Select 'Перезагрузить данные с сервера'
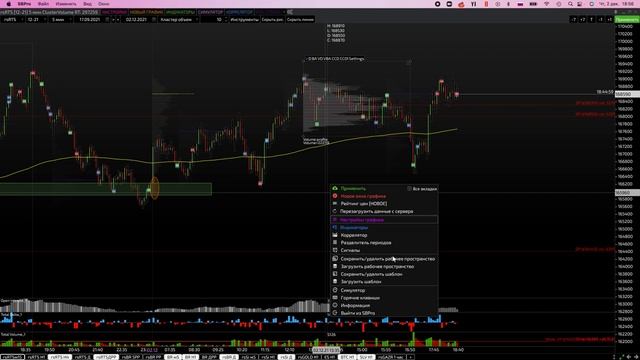640x360 pixels. (x=376, y=211)
